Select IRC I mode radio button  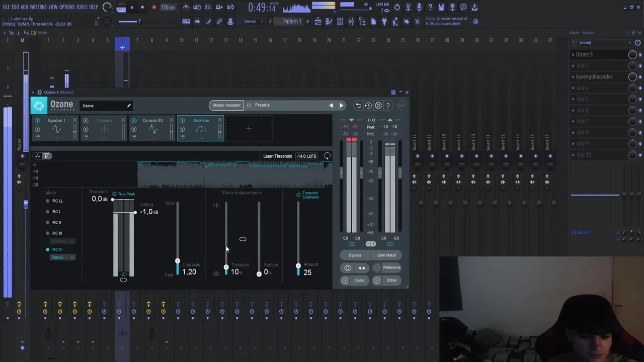[48, 212]
